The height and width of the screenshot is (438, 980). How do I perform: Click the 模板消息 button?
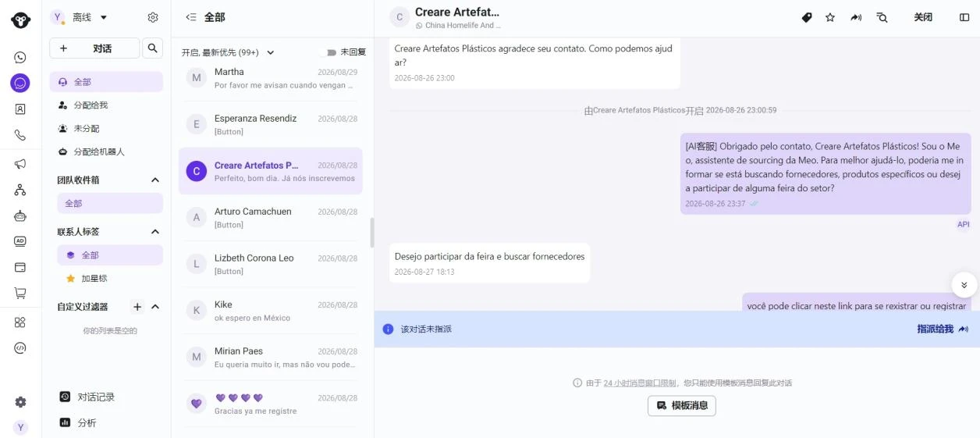(682, 406)
